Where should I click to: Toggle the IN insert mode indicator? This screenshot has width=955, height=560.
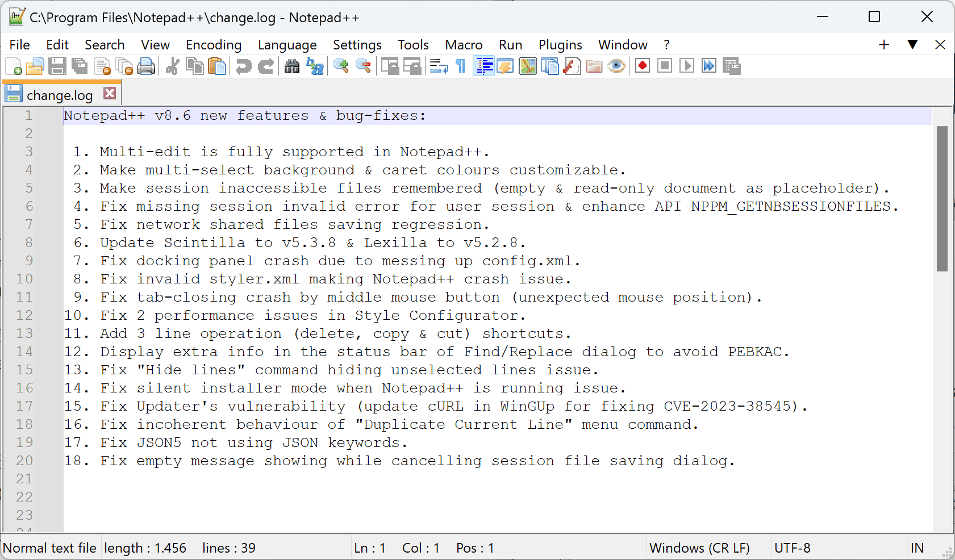click(x=918, y=548)
